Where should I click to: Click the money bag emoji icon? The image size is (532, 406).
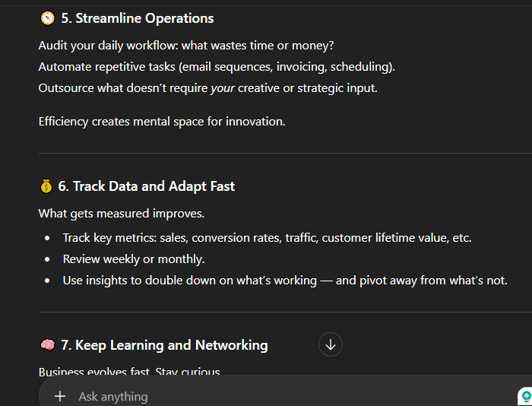coord(46,186)
